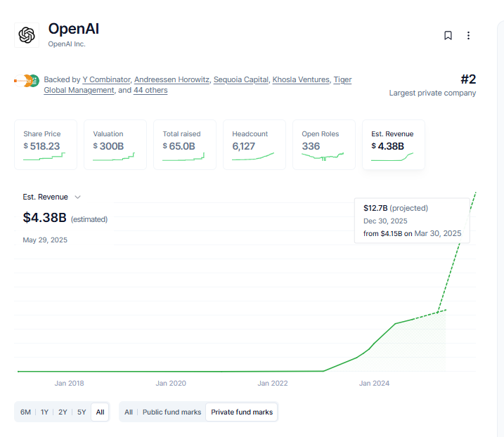Open the three-dot more options menu

468,35
